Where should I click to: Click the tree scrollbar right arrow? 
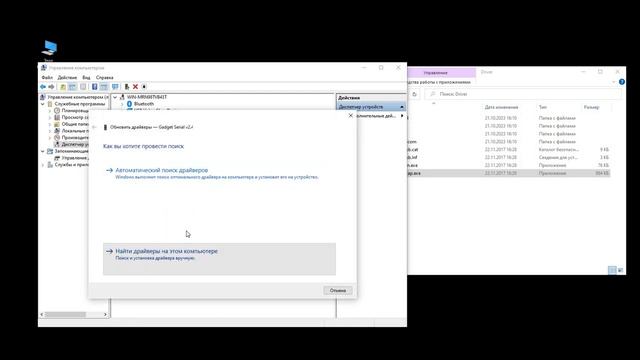(105, 315)
